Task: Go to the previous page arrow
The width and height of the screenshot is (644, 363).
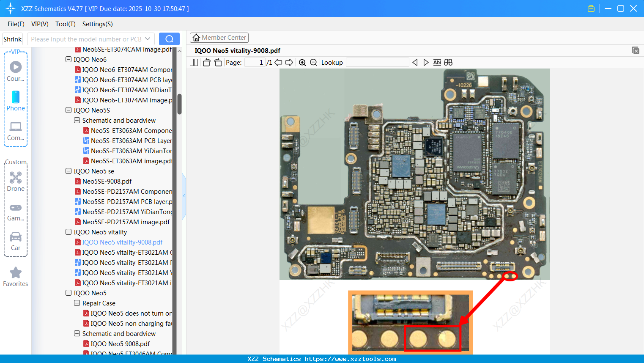Action: (278, 63)
